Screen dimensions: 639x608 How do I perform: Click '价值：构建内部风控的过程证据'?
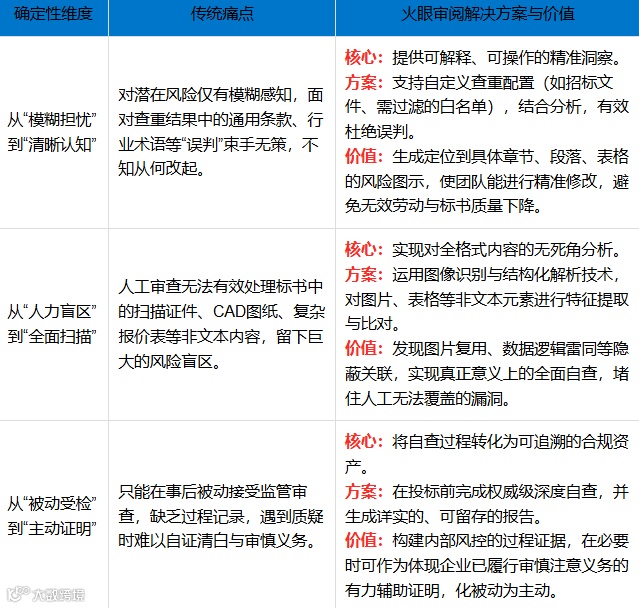coord(487,541)
